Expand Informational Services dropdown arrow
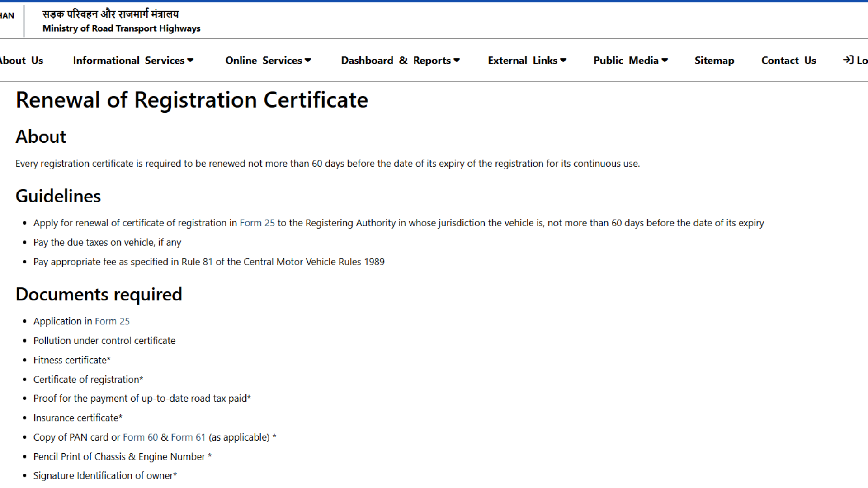The width and height of the screenshot is (868, 488). pos(190,61)
